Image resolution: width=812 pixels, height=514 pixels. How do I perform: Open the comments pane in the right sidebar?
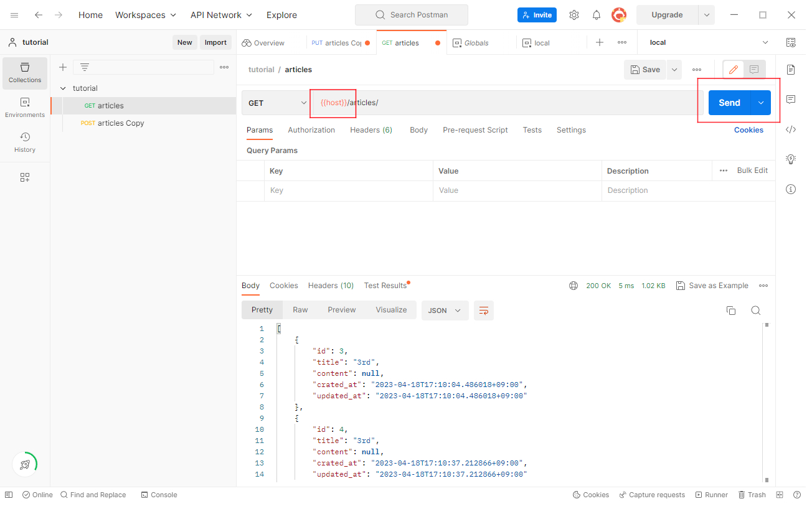click(791, 100)
